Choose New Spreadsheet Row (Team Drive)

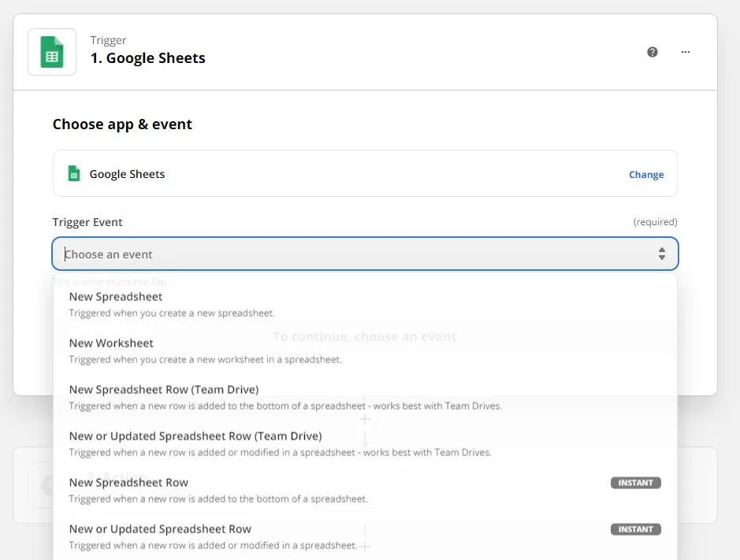coord(164,390)
